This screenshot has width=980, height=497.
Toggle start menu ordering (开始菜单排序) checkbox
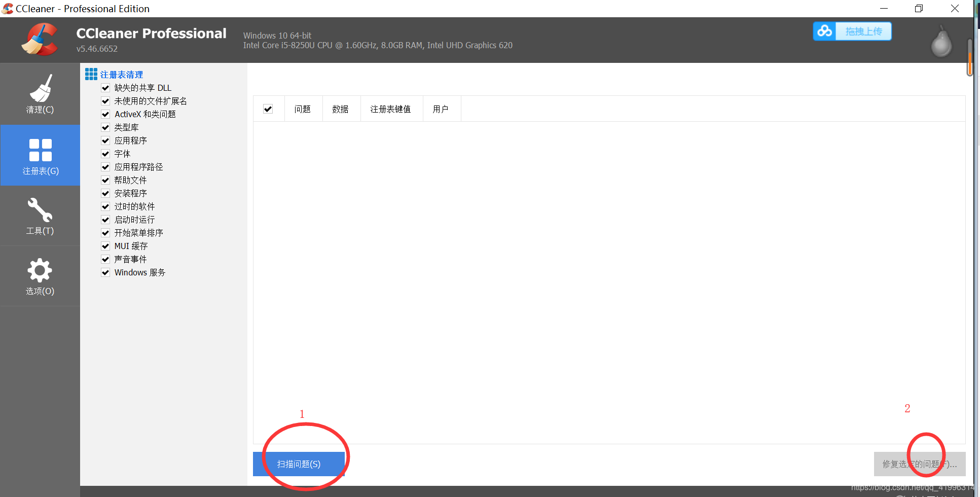[105, 233]
